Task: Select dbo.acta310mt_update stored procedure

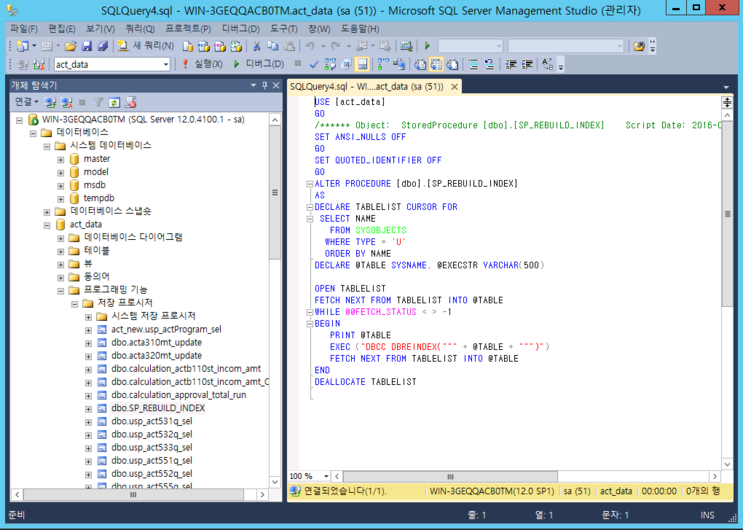Action: click(157, 342)
